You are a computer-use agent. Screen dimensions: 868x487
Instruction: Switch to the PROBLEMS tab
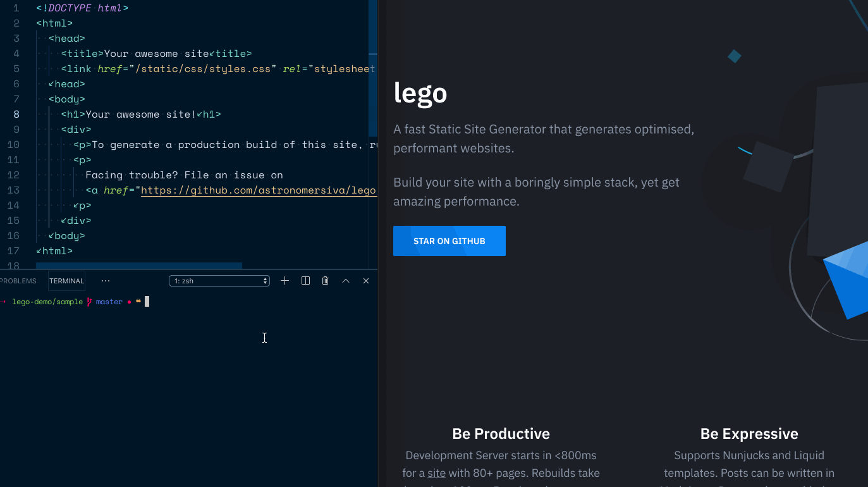coord(18,281)
